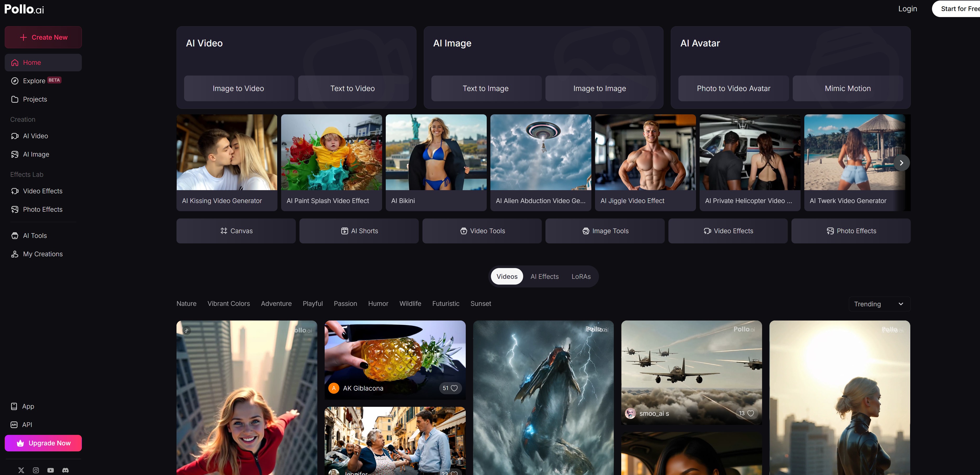Switch to the AI Effects tab
The image size is (980, 475).
click(x=544, y=276)
